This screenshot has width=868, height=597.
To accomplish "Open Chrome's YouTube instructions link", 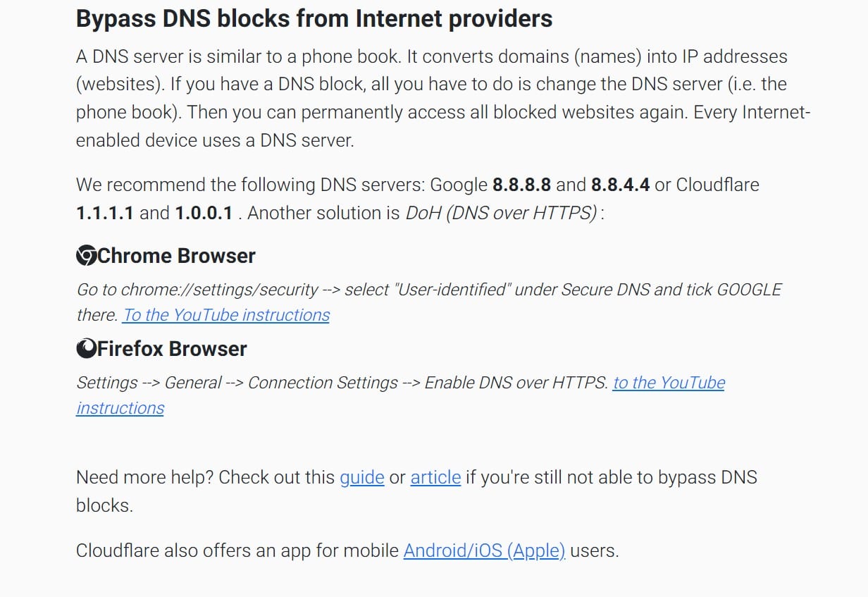I will click(x=226, y=315).
